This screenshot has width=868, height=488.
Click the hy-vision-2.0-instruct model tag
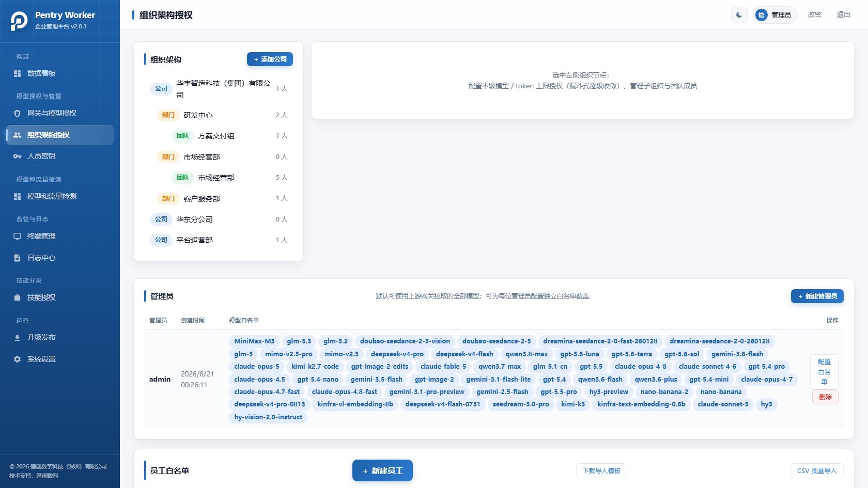(x=268, y=417)
